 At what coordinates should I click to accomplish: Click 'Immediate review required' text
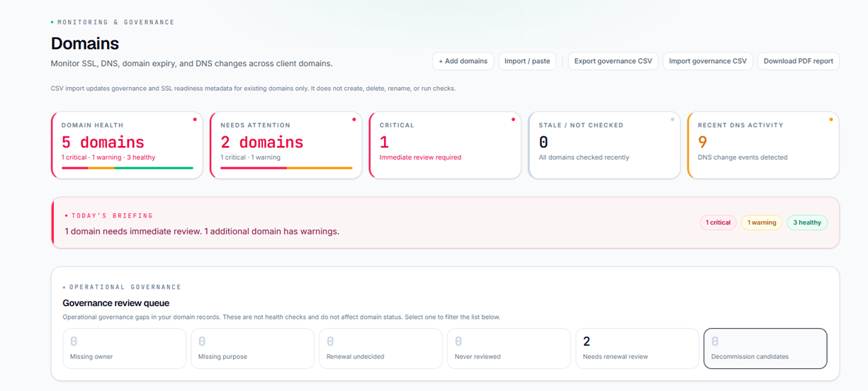point(420,157)
